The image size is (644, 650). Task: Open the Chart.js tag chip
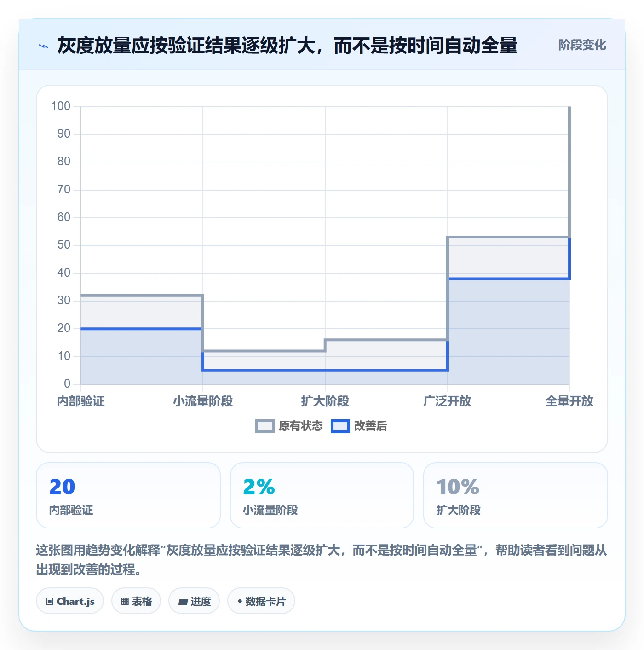point(70,601)
